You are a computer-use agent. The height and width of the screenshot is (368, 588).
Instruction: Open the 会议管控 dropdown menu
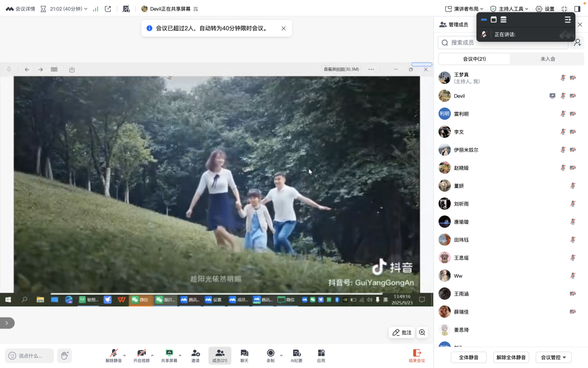[x=553, y=357]
